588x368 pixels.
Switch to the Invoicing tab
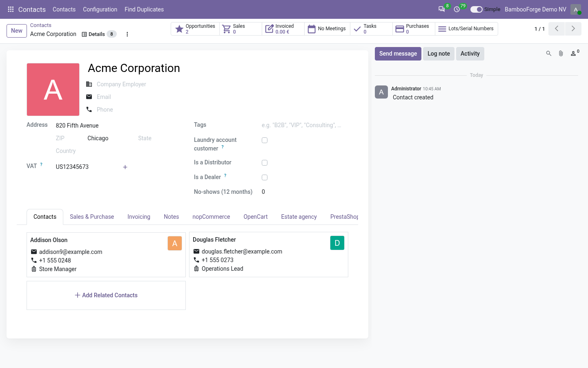point(139,217)
